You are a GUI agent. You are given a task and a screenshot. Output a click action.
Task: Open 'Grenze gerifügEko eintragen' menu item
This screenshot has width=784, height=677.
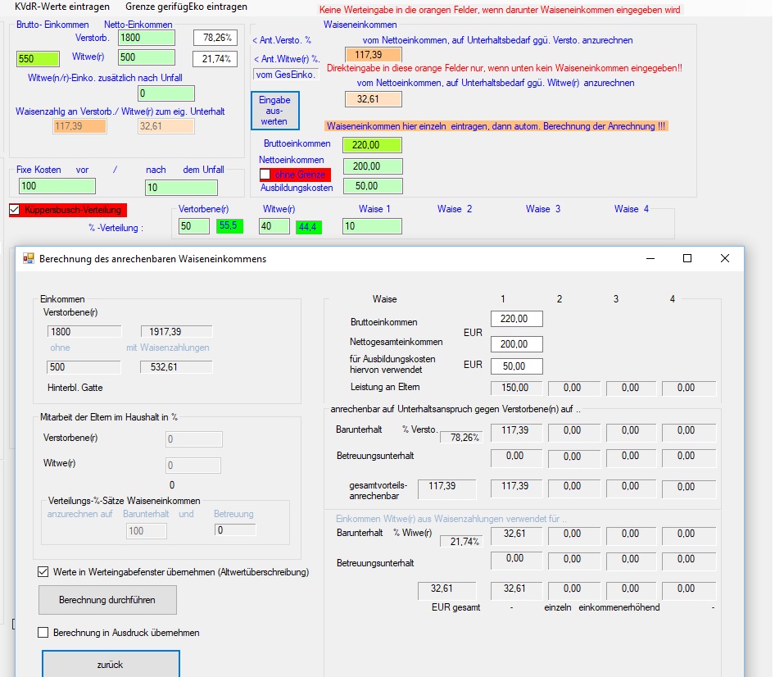tap(186, 7)
